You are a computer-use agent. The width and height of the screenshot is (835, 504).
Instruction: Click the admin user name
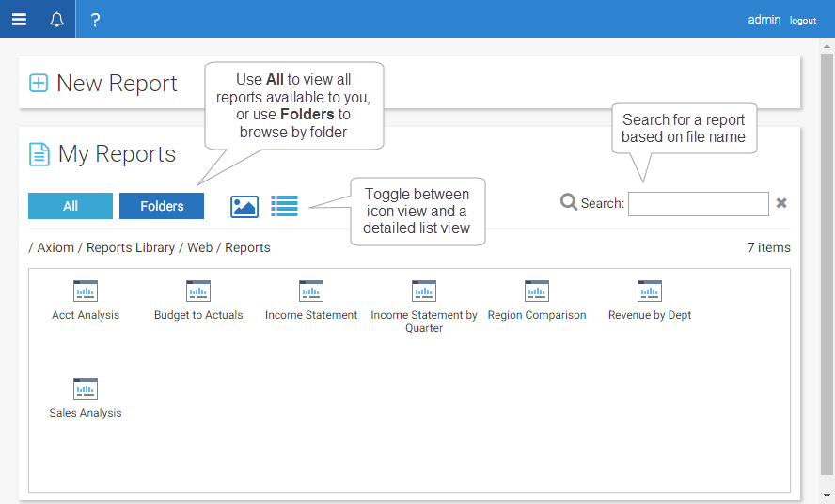click(x=764, y=20)
